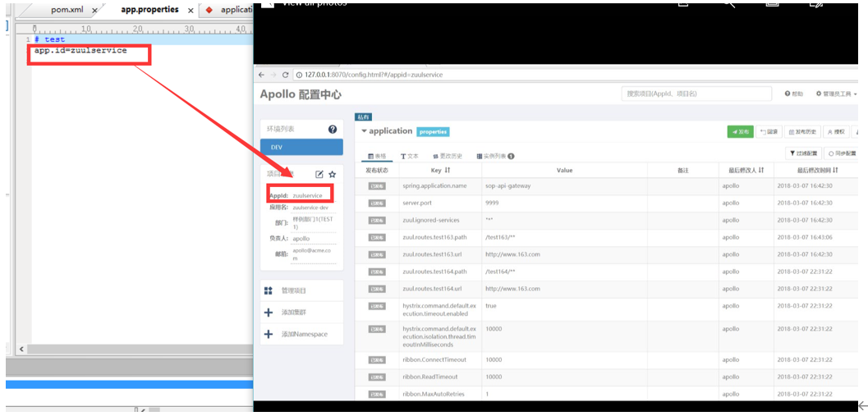
Task: Switch to the pom.xml editor tab
Action: click(x=67, y=10)
